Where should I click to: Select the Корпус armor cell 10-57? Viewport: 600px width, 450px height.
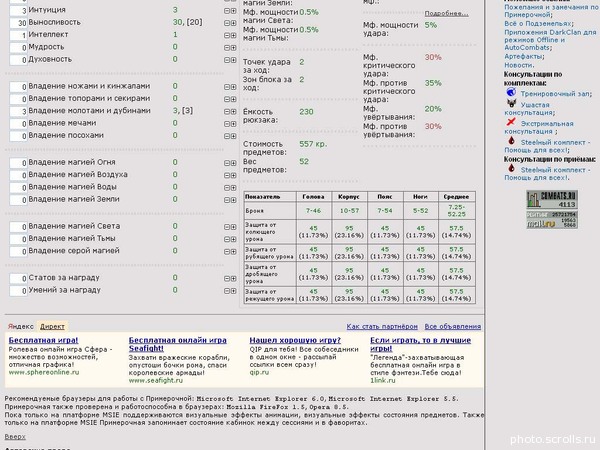(349, 211)
